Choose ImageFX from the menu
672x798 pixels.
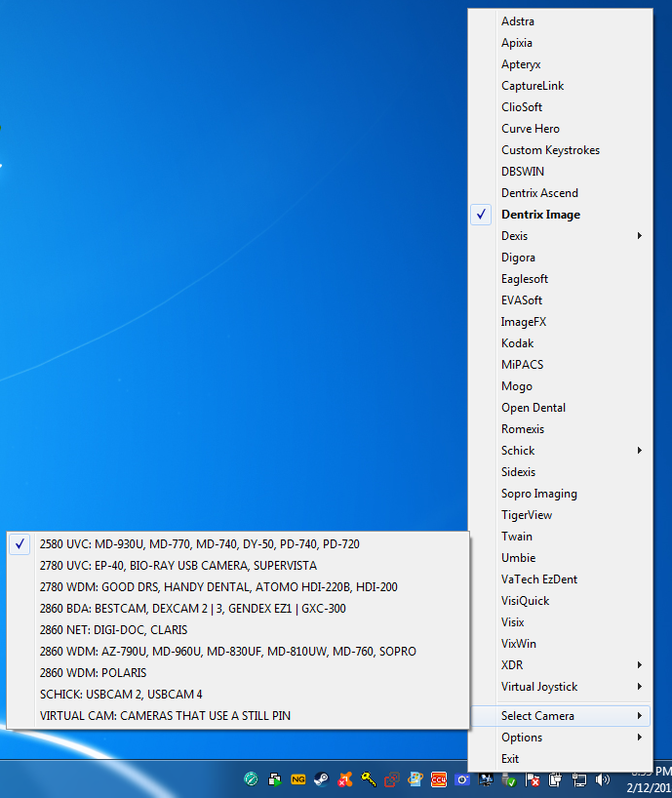click(560, 322)
